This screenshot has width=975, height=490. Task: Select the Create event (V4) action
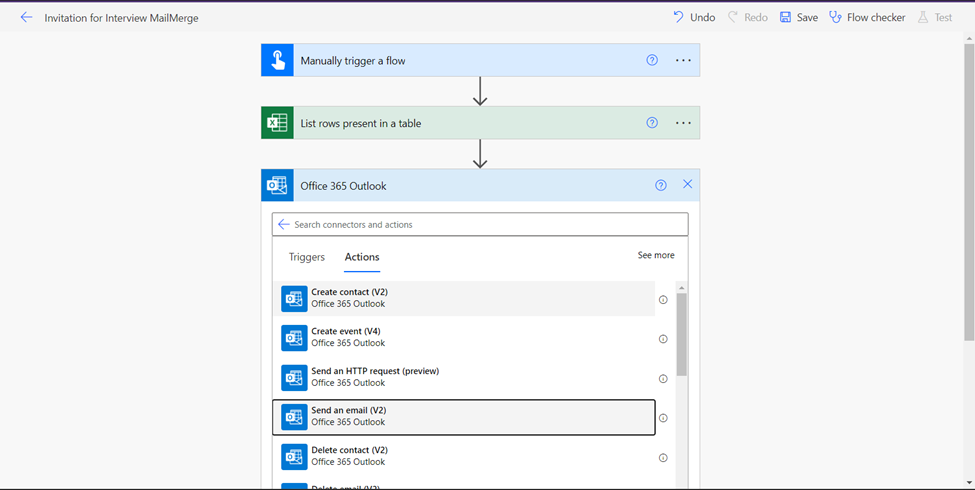464,338
